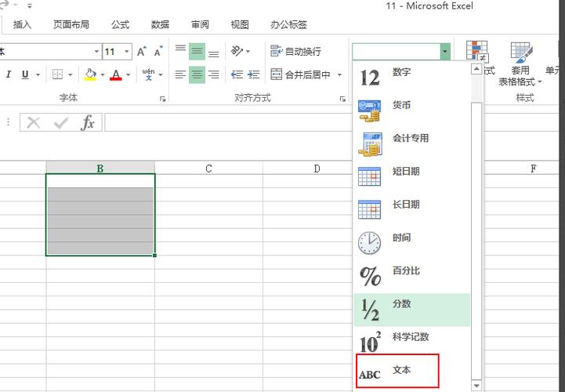Expand the underline style dropdown arrow
Screen dimensions: 565x392
pyautogui.click(x=38, y=75)
